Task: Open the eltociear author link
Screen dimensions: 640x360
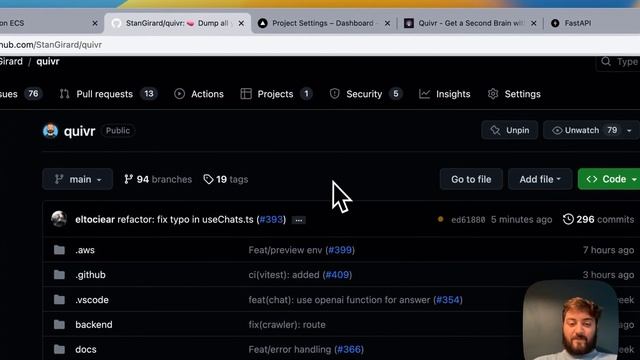Action: [x=95, y=220]
